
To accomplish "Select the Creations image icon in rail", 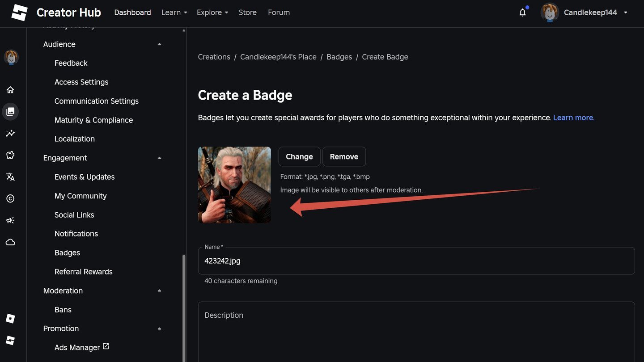I will click(x=10, y=111).
